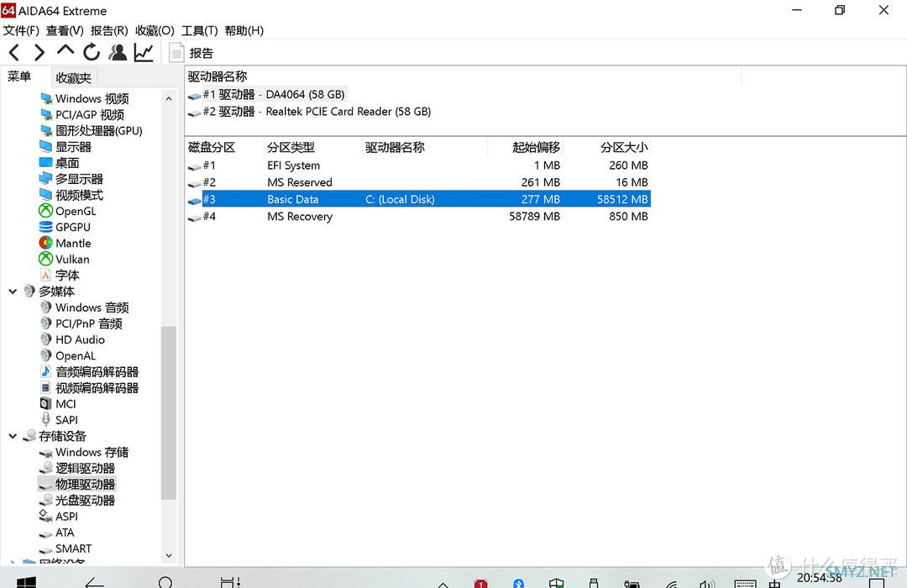Screen dimensions: 907x588
Task: Click the Mantle icon in the tree
Action: 45,243
